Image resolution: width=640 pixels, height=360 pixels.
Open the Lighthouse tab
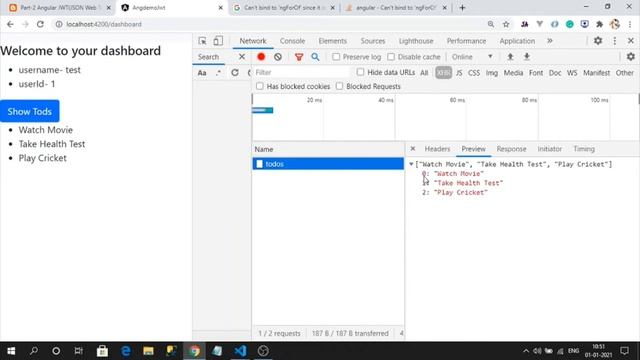point(416,41)
